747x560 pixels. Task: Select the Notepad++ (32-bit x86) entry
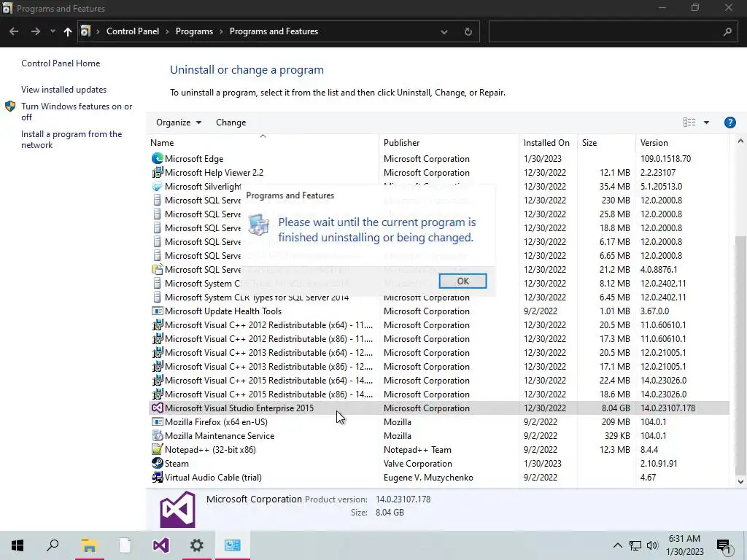click(x=438, y=449)
